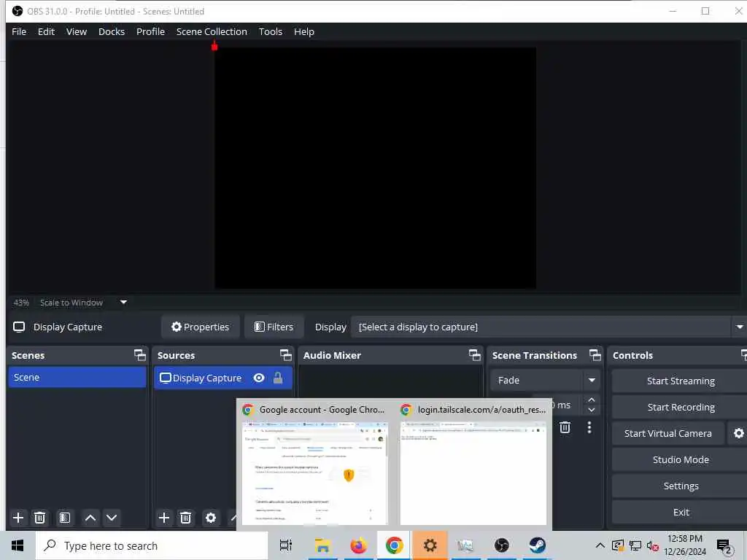Open the Profile menu

point(150,31)
